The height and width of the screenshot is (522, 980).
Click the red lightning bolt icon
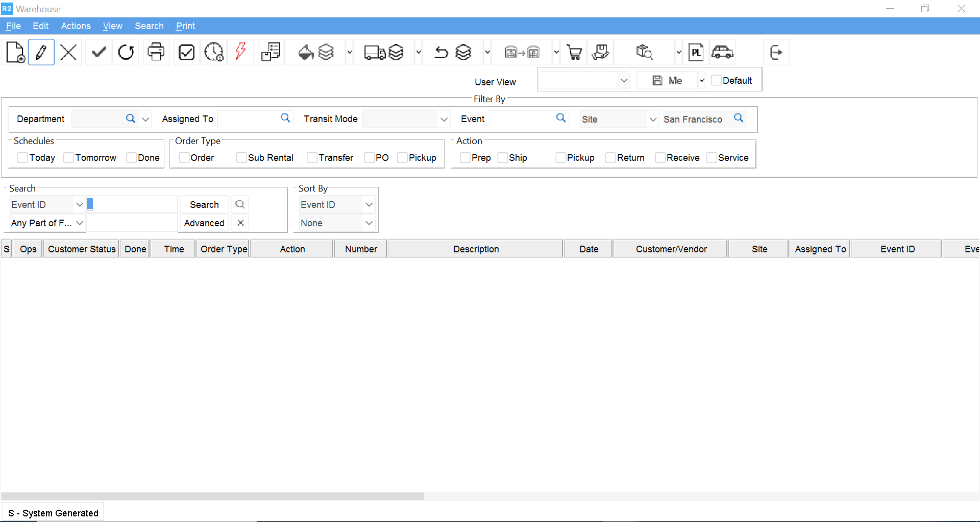pyautogui.click(x=240, y=52)
